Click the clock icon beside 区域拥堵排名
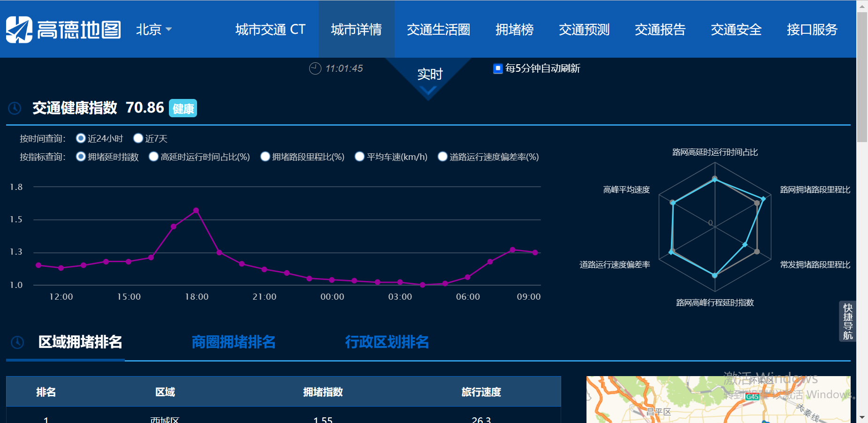This screenshot has width=868, height=423. [17, 342]
